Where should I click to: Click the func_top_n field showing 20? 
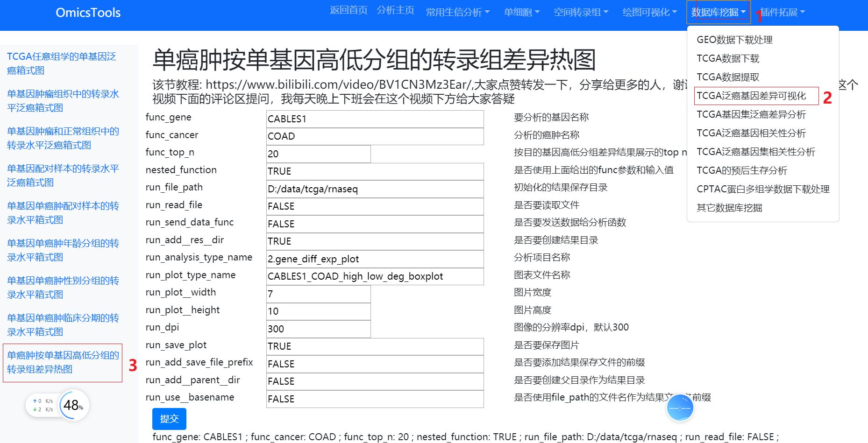[x=318, y=154]
